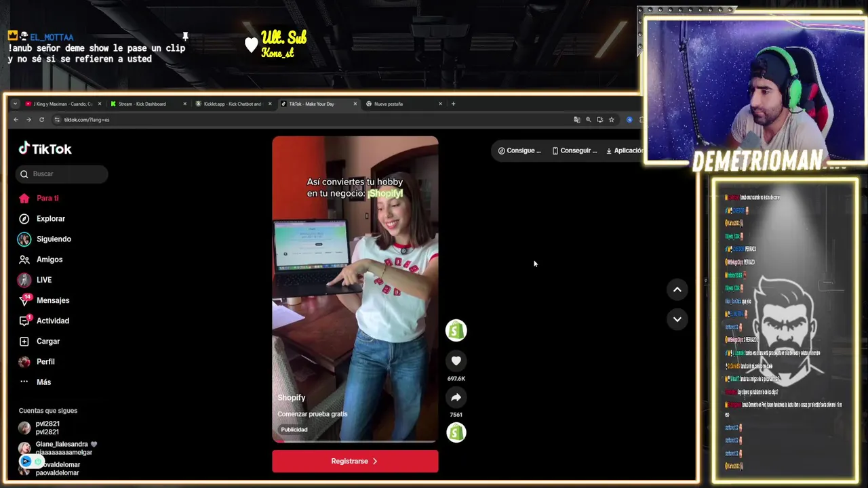This screenshot has height=488, width=868.
Task: Open the tab search dropdown arrow
Action: click(15, 104)
